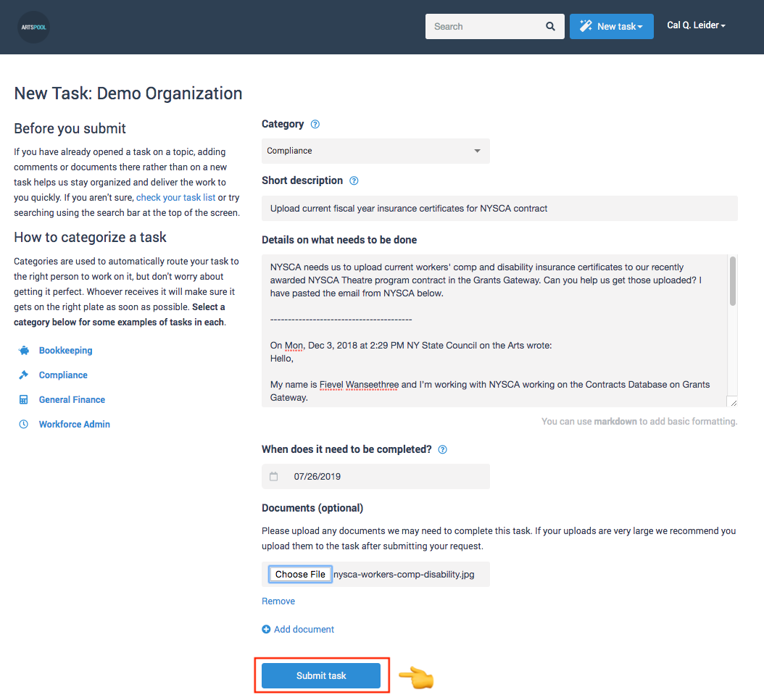Click the search magnifier icon
764x700 pixels.
tap(550, 26)
